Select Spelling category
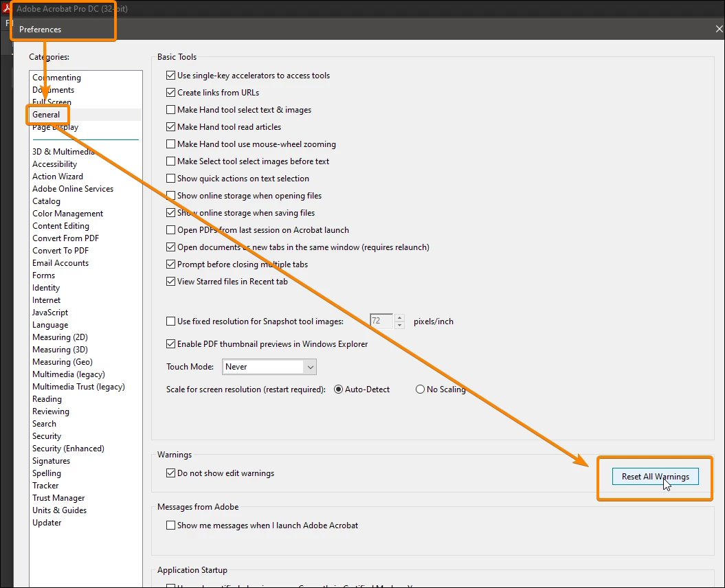The width and height of the screenshot is (725, 588). pyautogui.click(x=46, y=473)
